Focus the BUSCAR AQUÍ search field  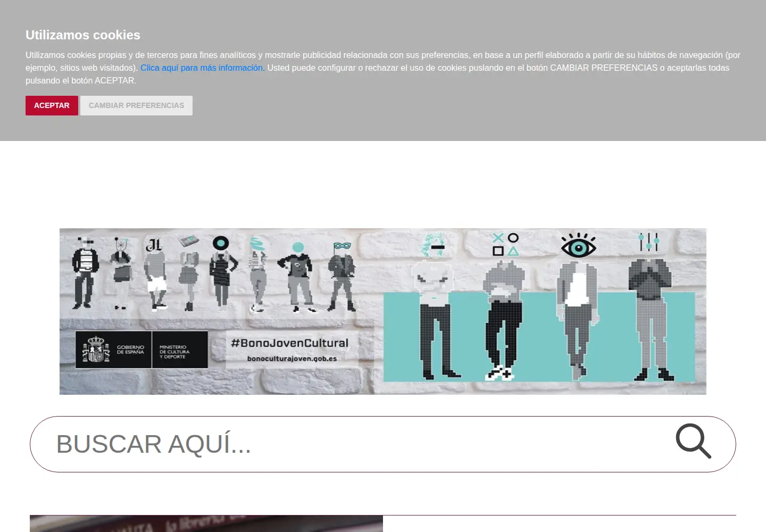point(383,444)
